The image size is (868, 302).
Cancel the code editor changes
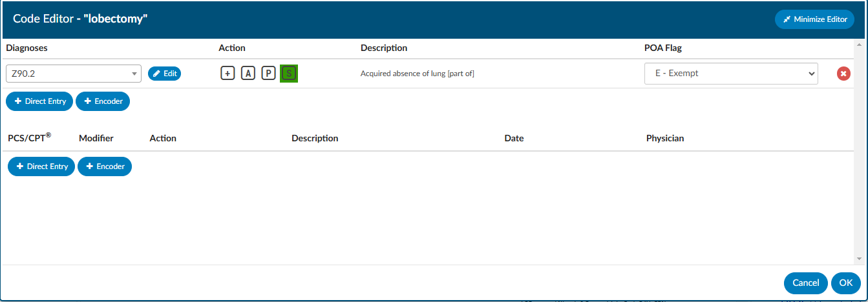pos(806,283)
